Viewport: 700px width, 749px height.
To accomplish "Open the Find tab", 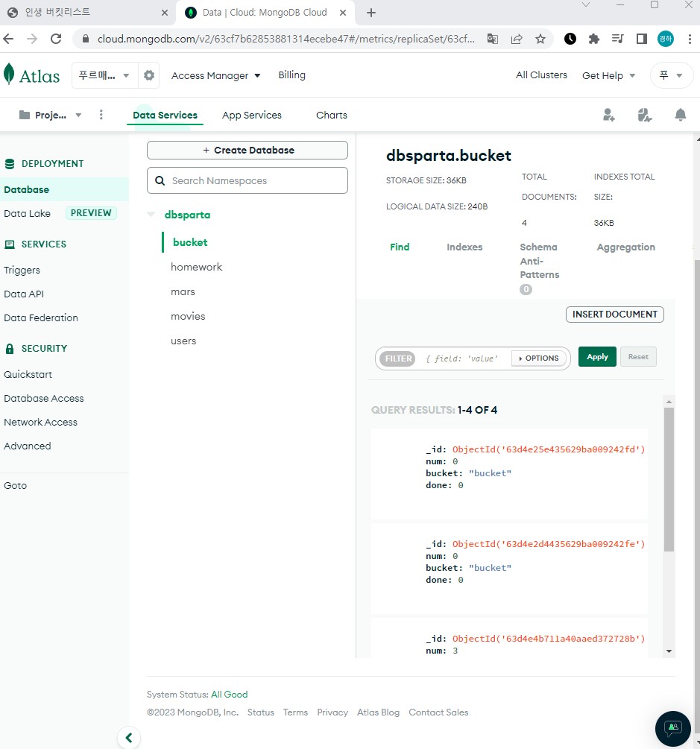I will coord(400,247).
